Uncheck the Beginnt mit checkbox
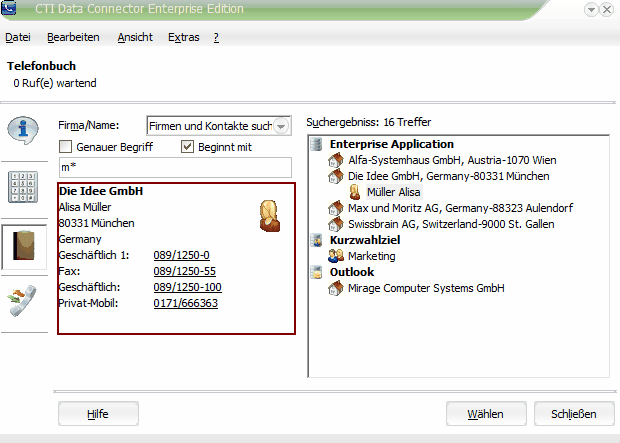Screen dimensions: 620x443 tap(187, 147)
